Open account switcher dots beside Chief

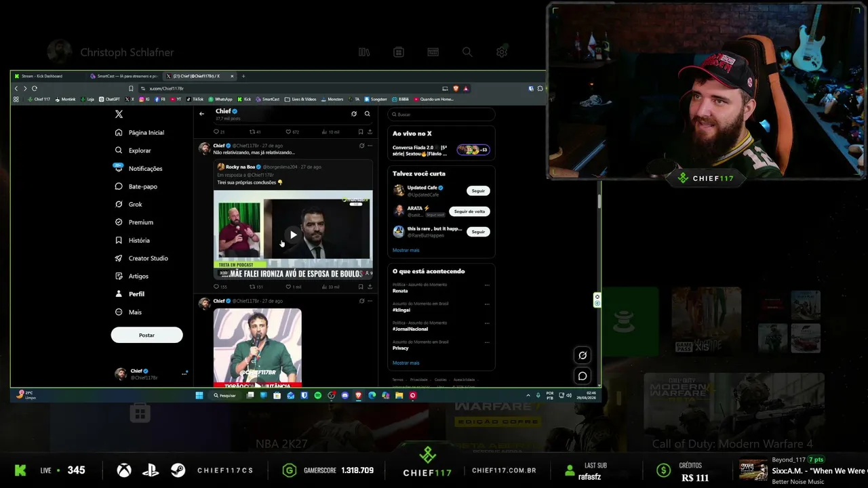184,373
